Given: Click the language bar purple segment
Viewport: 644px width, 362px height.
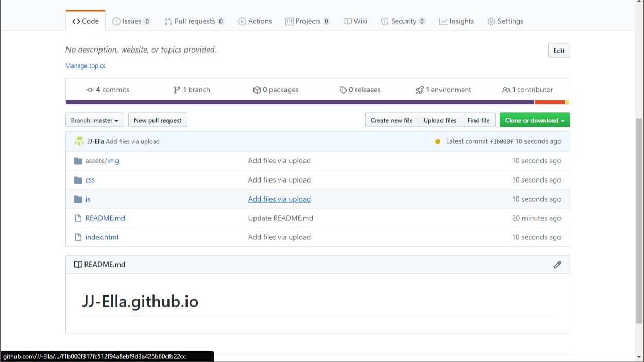Looking at the screenshot, I should (300, 102).
